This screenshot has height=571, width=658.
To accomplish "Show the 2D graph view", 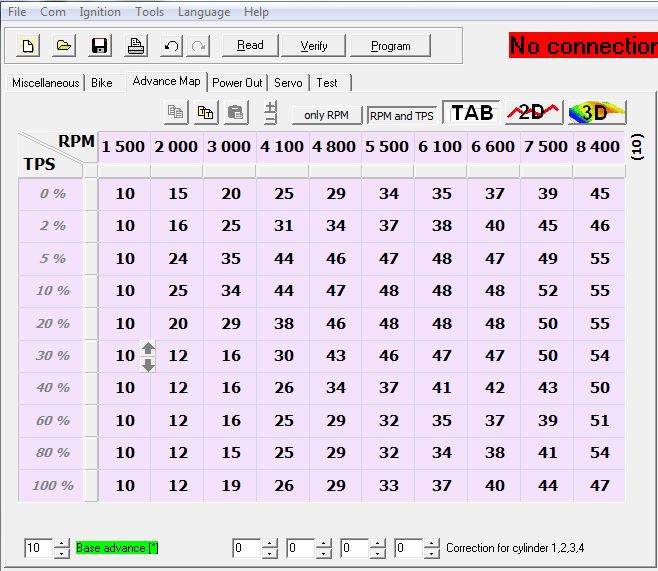I will click(x=533, y=113).
